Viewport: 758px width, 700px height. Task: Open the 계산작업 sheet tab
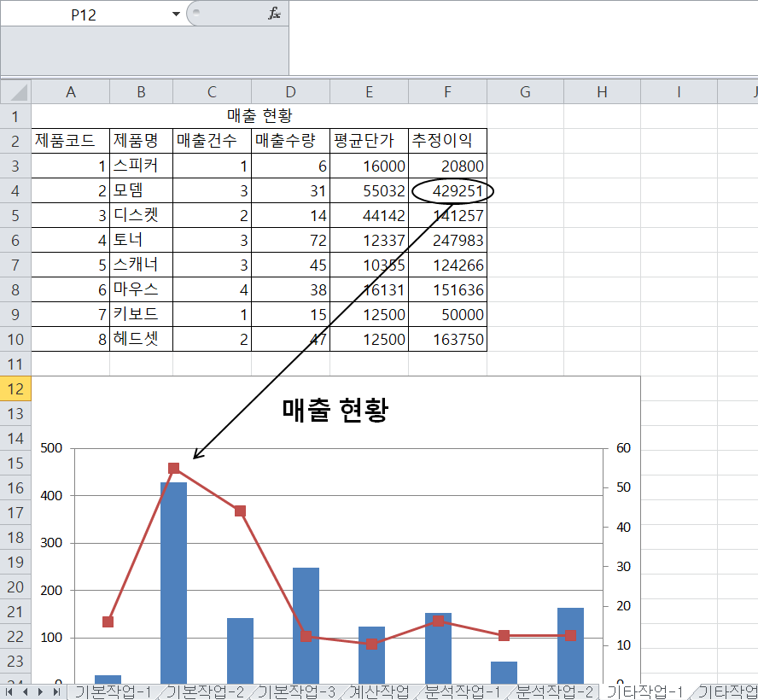click(x=382, y=691)
